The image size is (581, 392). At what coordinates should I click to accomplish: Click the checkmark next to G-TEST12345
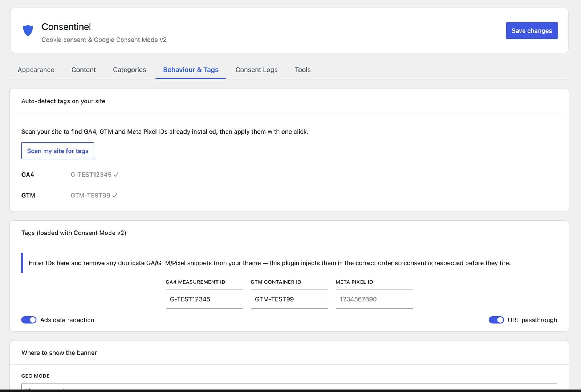[x=116, y=175]
